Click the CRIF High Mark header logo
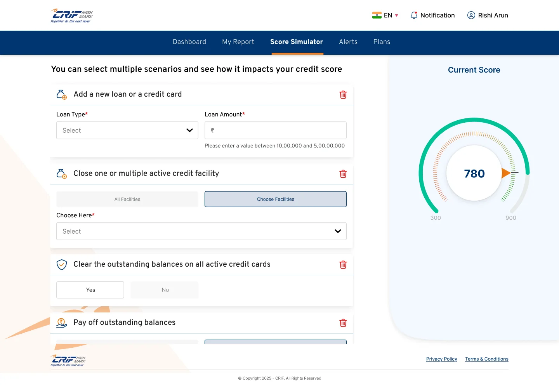 (x=72, y=16)
